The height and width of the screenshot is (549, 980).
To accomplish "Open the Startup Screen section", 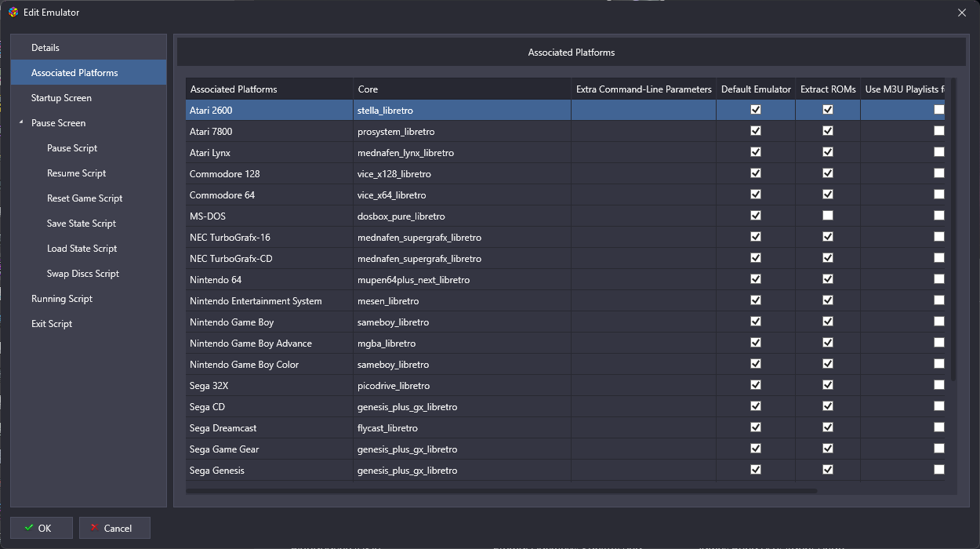I will click(89, 98).
